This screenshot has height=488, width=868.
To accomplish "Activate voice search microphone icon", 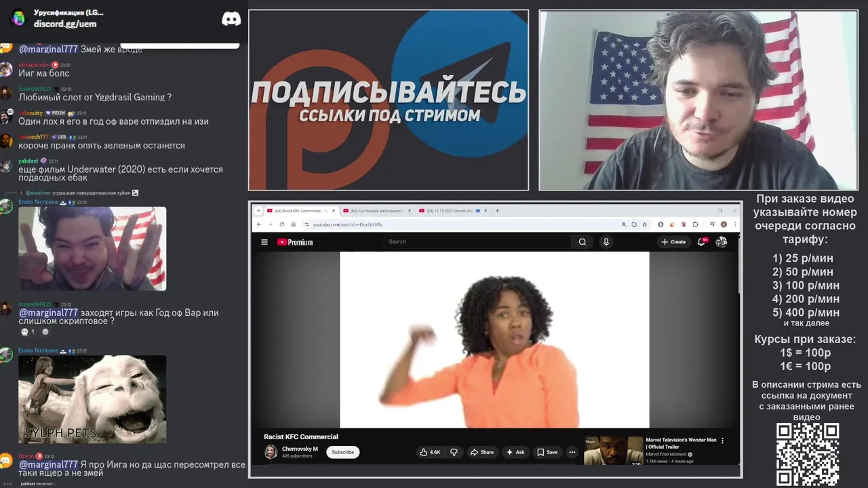I will pos(606,242).
